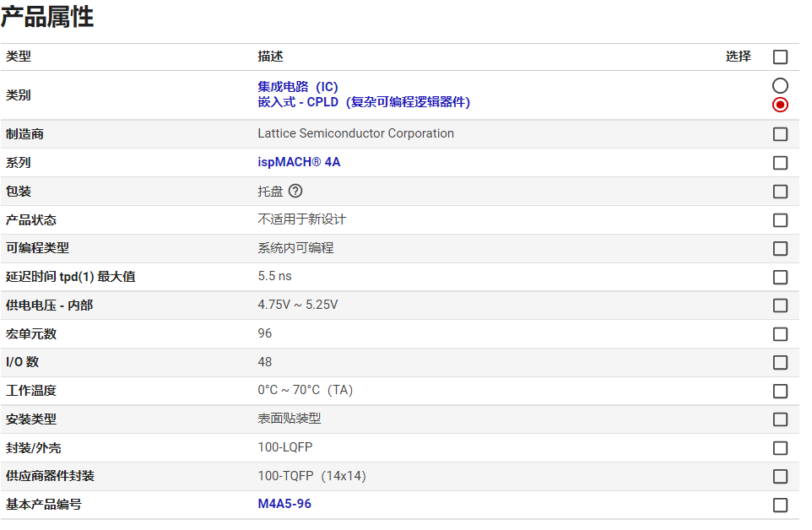Check the I/O 数 48 checkbox
Image resolution: width=812 pixels, height=530 pixels.
[780, 363]
